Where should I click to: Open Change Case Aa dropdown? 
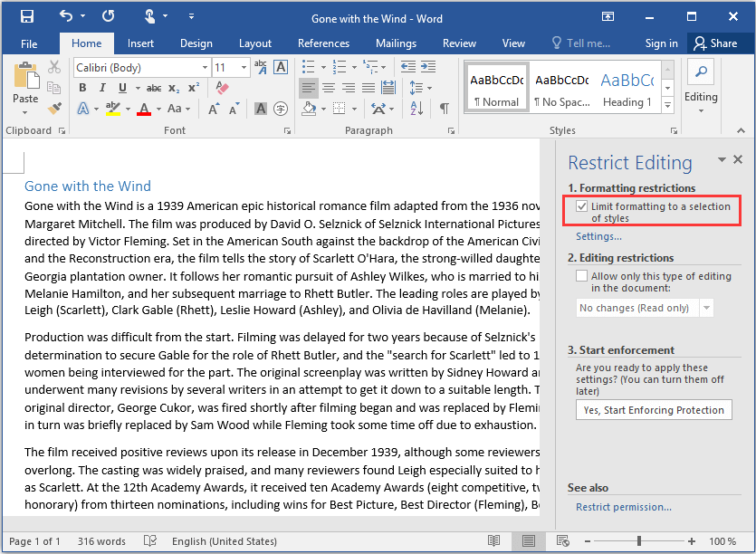[179, 109]
